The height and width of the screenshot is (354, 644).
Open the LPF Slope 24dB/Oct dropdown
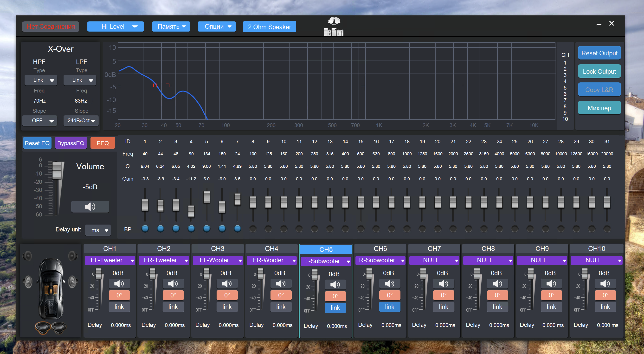coord(81,121)
